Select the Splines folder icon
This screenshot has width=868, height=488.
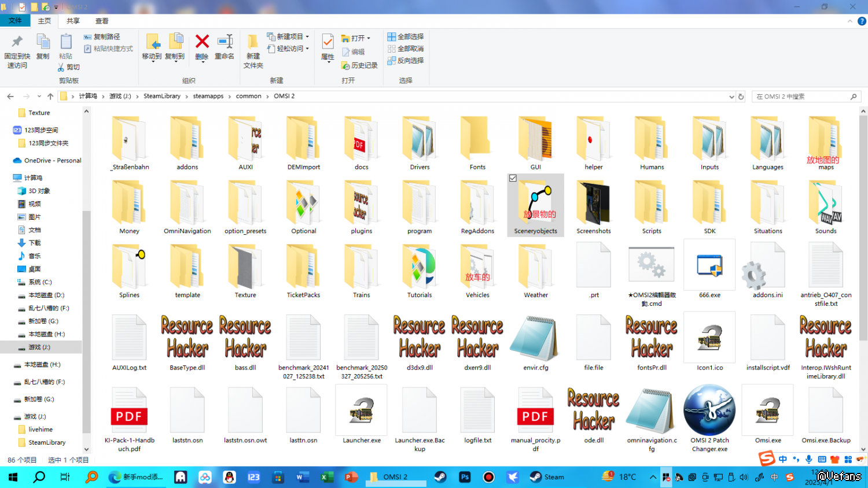pos(129,267)
